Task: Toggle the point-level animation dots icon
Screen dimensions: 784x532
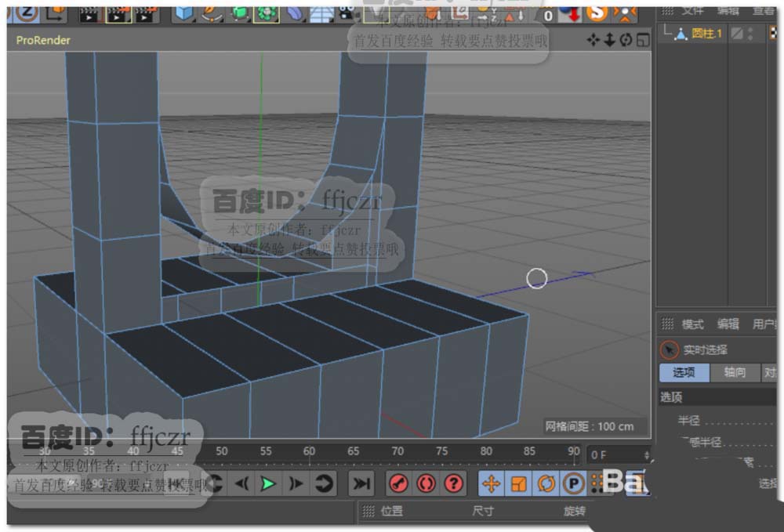Action: tap(596, 483)
